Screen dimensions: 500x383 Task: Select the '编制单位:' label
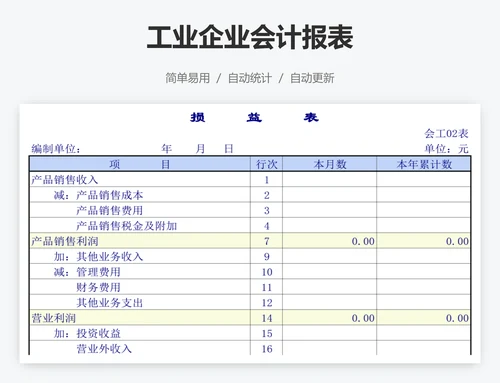point(56,149)
